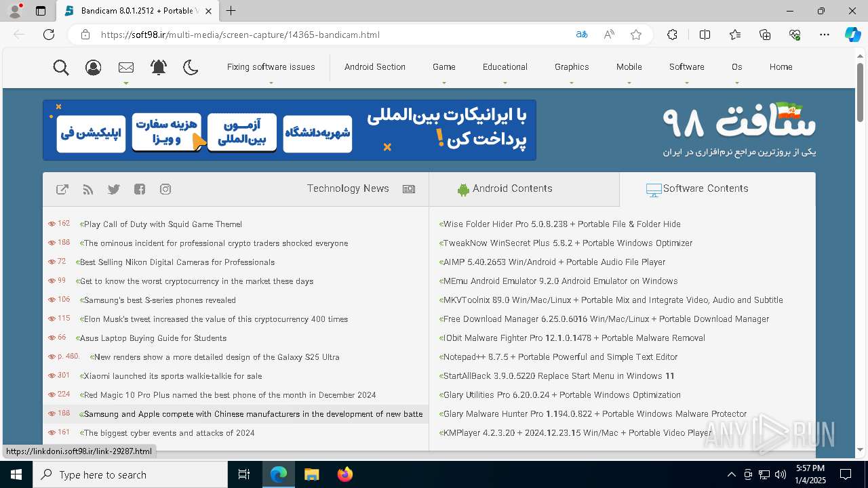
Task: Open the Notepad++ 8.7.5 software link
Action: tap(560, 357)
